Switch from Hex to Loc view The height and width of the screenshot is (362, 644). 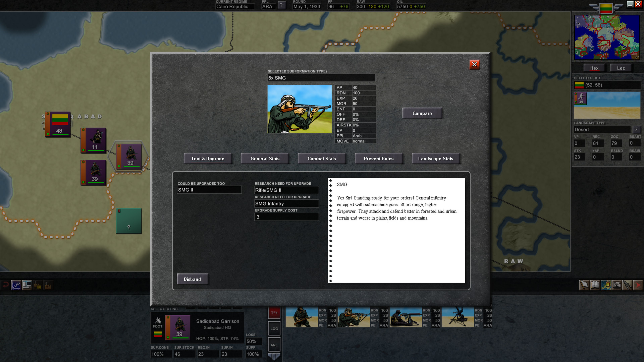pyautogui.click(x=621, y=68)
